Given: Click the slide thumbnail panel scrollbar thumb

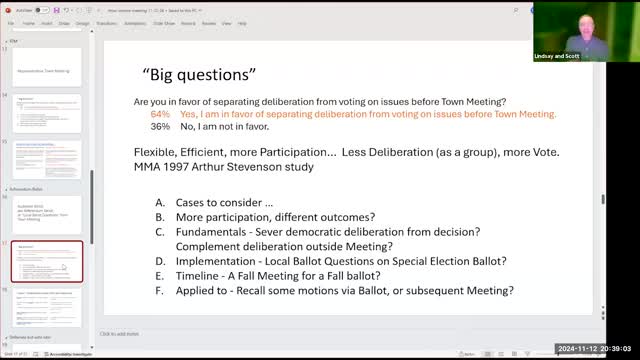Looking at the screenshot, I should [x=92, y=207].
